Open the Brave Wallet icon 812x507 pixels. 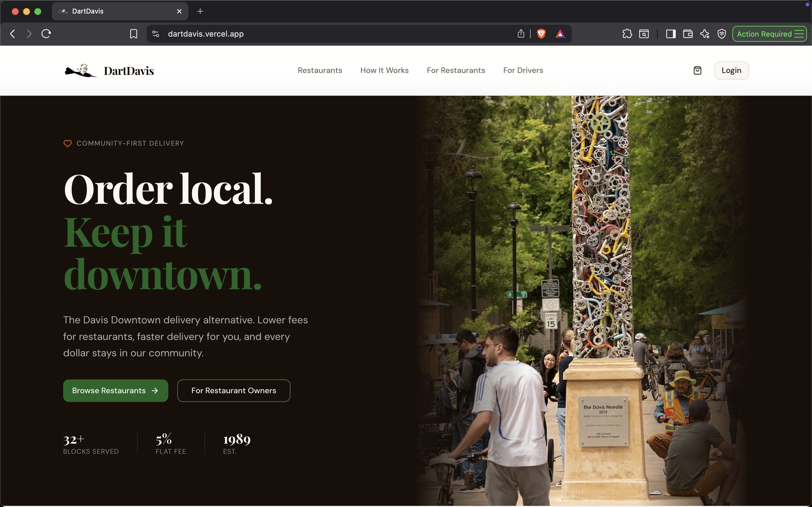click(687, 34)
